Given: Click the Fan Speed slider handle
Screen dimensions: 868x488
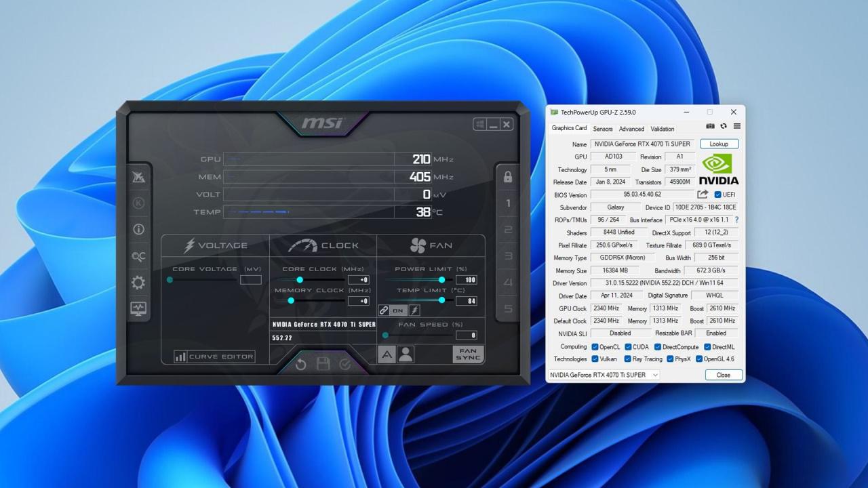Looking at the screenshot, I should pos(385,335).
